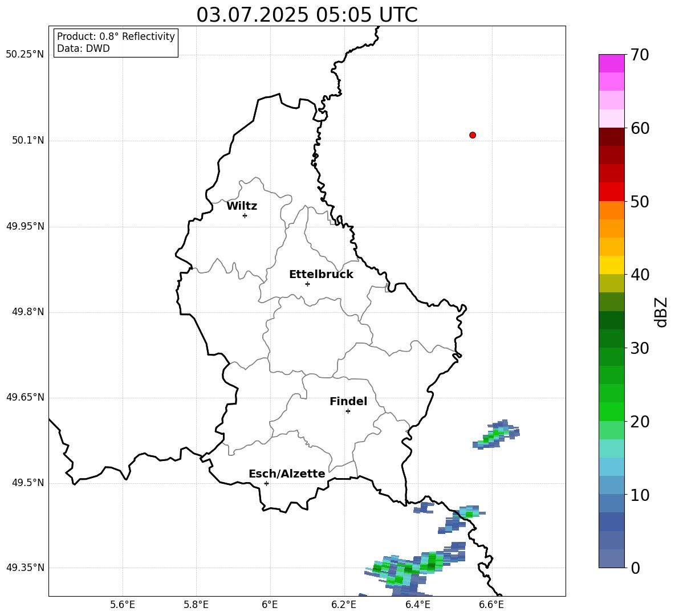The image size is (675, 616).
Task: Click the 50 colorbar tick label
Action: click(x=640, y=202)
